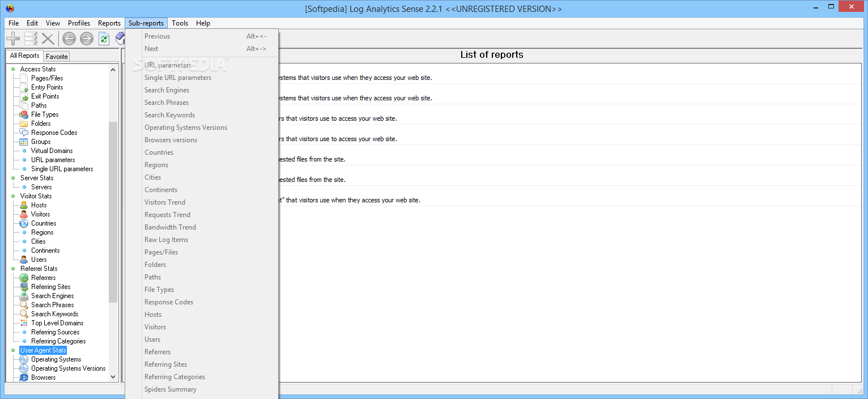Viewport: 868px width, 399px height.
Task: Click the Users person icon
Action: point(24,260)
